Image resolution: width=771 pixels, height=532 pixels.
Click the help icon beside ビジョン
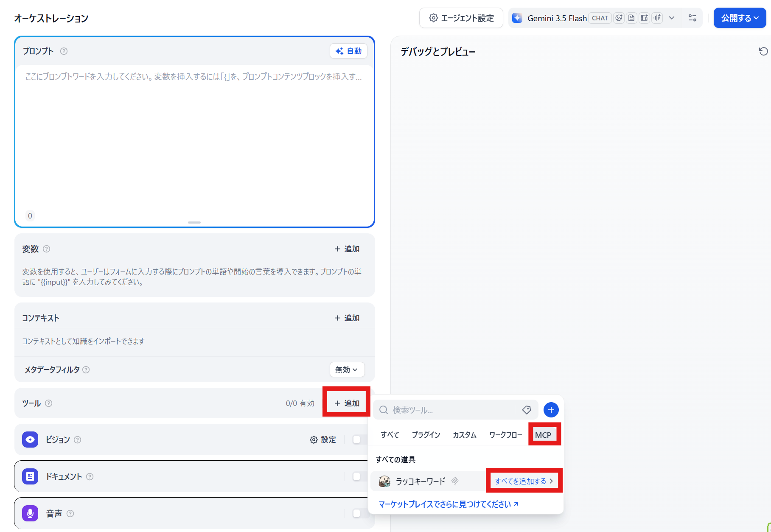point(78,440)
